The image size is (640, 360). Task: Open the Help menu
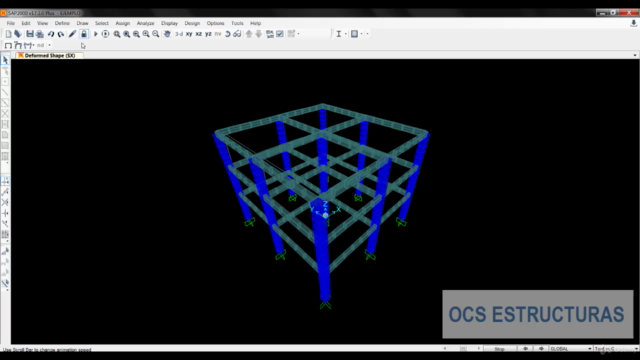pos(256,23)
